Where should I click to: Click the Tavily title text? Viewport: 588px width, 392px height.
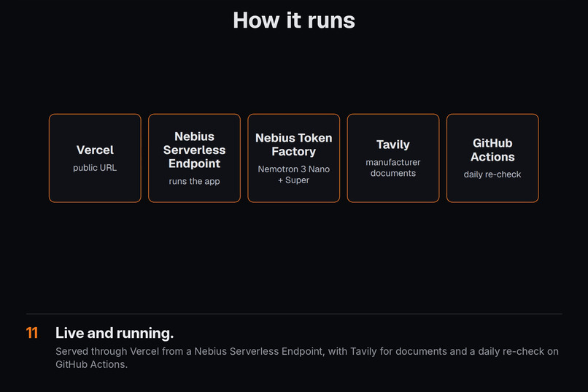tap(393, 145)
